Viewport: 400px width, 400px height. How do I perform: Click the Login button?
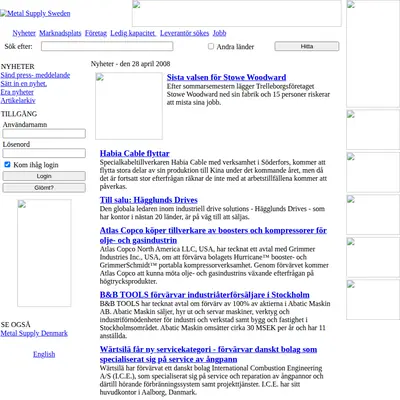pyautogui.click(x=44, y=176)
